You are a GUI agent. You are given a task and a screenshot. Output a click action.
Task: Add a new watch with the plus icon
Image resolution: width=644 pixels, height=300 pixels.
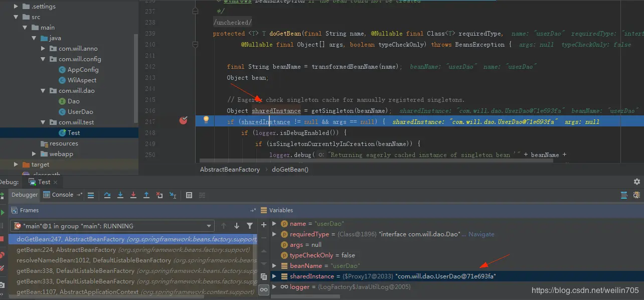pos(264,225)
